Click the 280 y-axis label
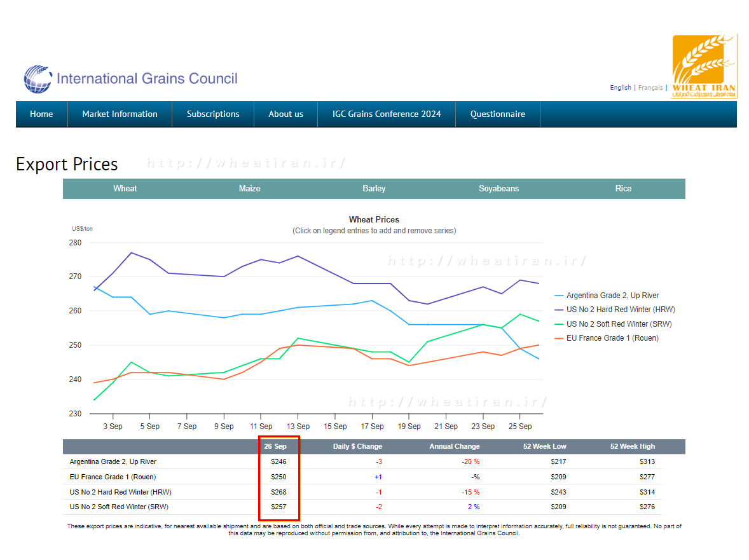 click(x=76, y=243)
